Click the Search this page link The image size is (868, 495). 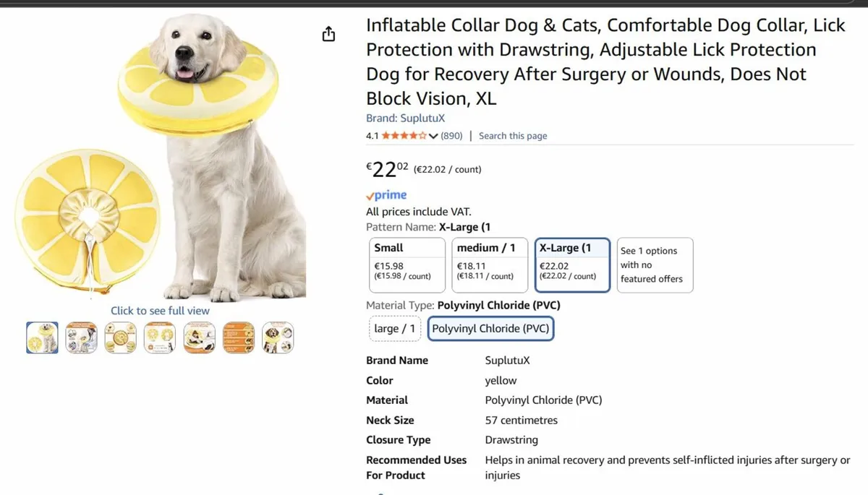pyautogui.click(x=513, y=135)
